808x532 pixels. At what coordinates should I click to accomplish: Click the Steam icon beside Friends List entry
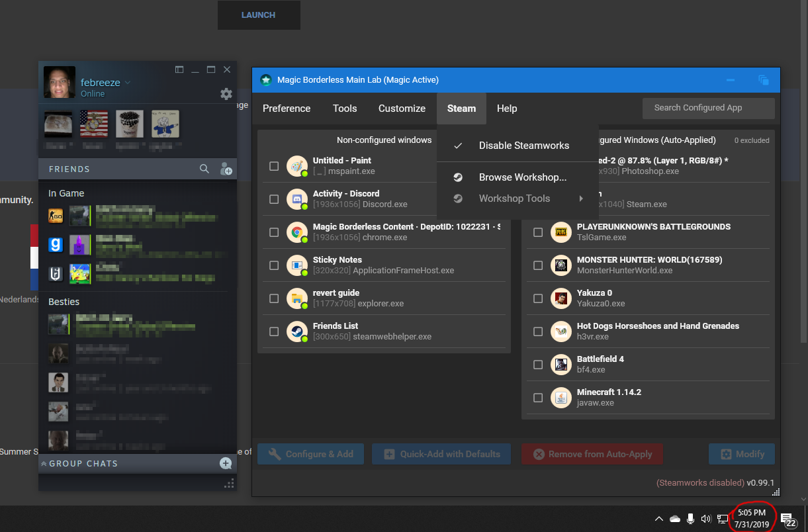click(x=297, y=332)
